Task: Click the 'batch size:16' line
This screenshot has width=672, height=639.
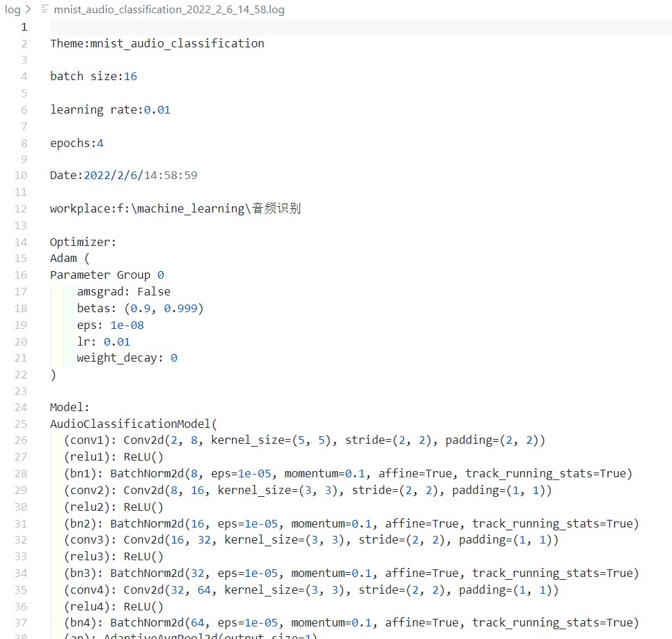Action: coord(93,77)
